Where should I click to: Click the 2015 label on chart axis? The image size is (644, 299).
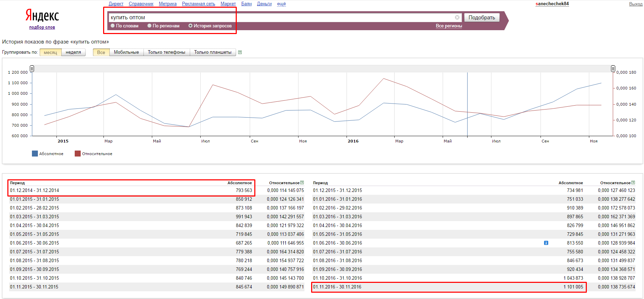[63, 141]
